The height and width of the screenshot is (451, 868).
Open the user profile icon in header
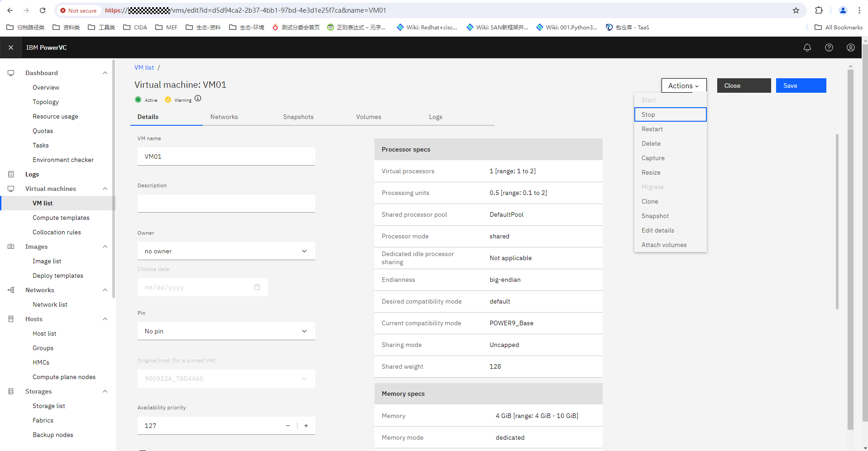tap(850, 47)
